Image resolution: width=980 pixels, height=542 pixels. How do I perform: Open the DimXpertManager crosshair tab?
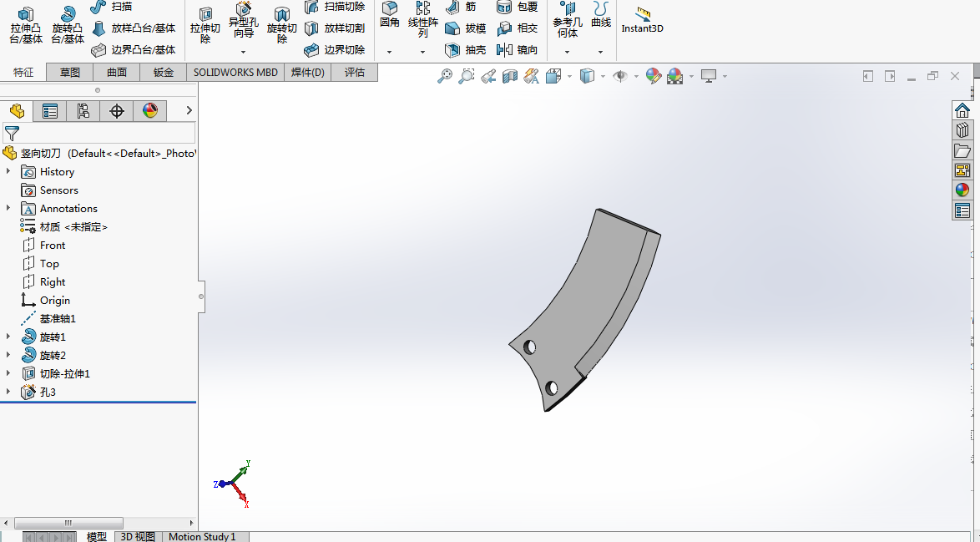[x=117, y=111]
